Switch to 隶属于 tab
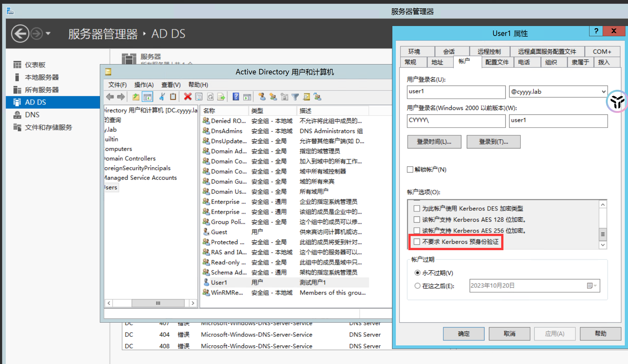This screenshot has width=628, height=364. point(580,62)
